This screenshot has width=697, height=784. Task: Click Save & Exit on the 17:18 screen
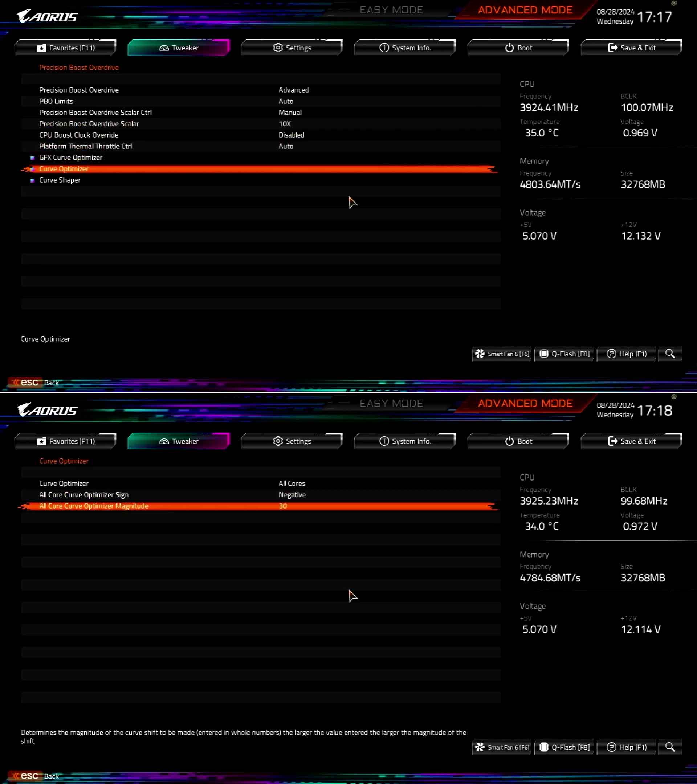pos(631,441)
